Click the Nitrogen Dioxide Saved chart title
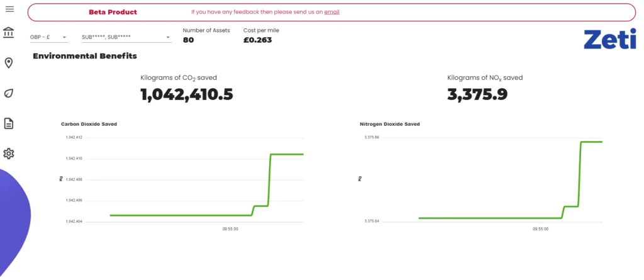Image resolution: width=644 pixels, height=280 pixels. point(389,124)
